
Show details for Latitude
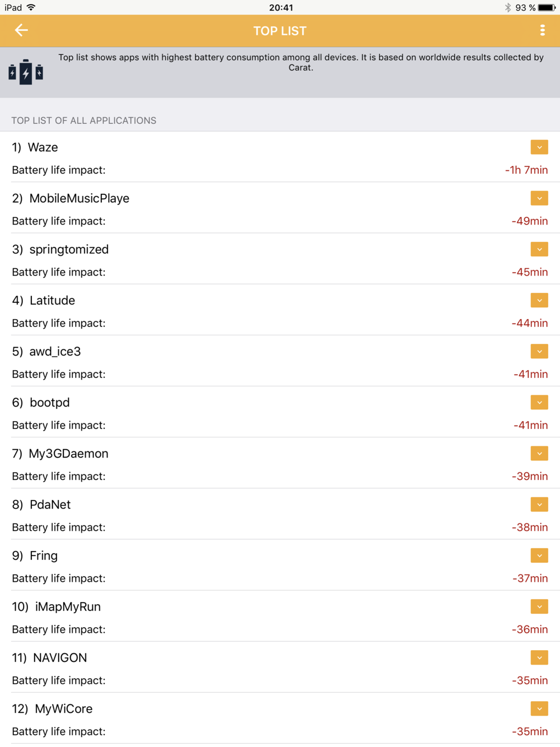pos(539,300)
